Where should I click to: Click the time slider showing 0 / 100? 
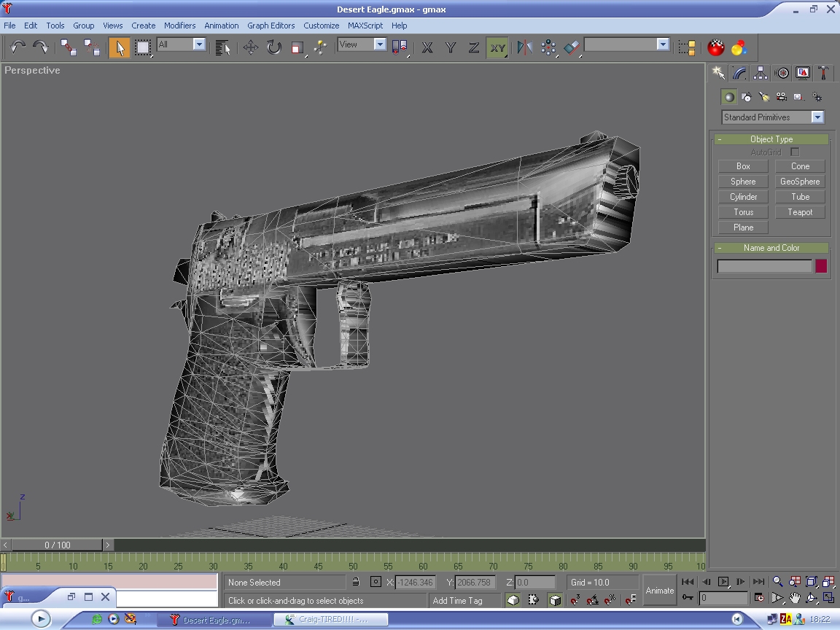click(x=58, y=545)
